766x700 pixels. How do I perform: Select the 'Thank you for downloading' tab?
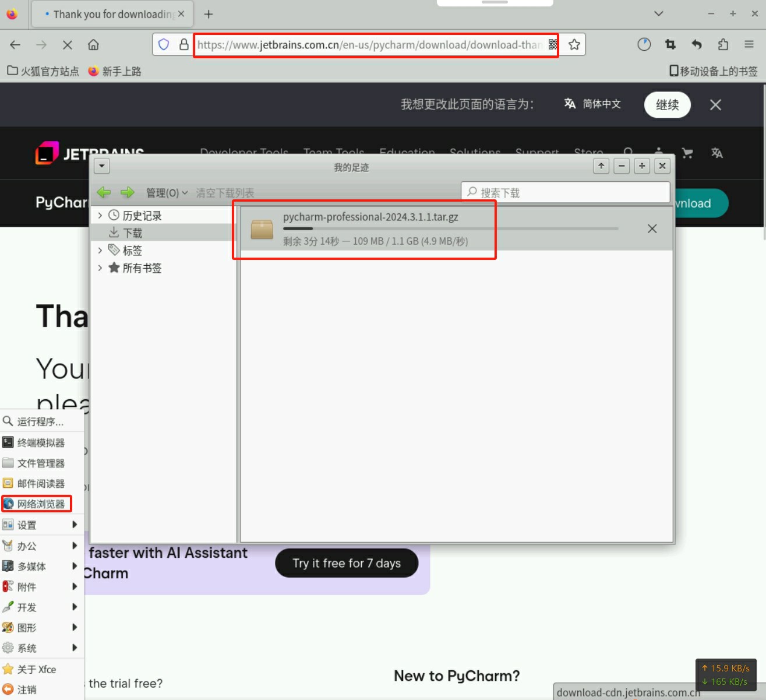[x=112, y=14]
